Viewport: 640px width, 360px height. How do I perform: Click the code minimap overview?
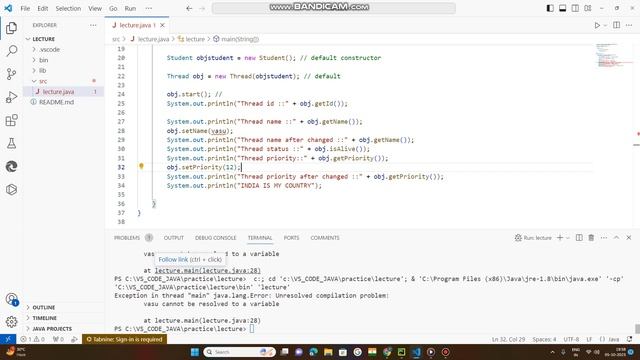pyautogui.click(x=613, y=55)
